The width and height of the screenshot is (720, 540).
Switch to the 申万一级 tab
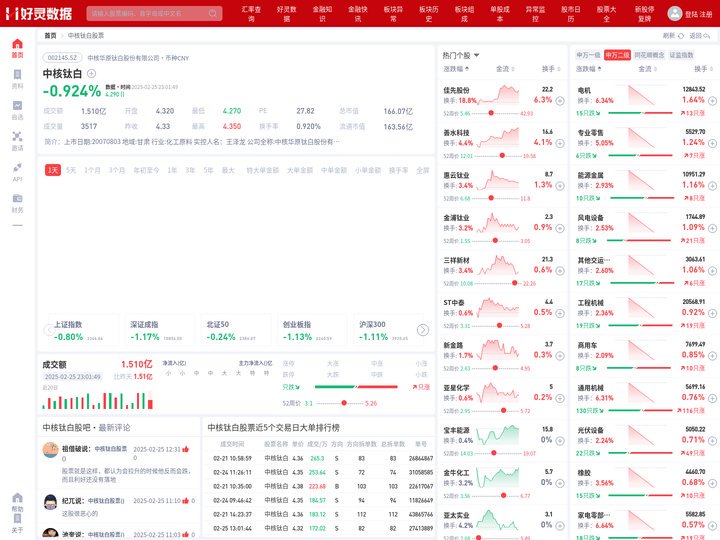coord(588,55)
